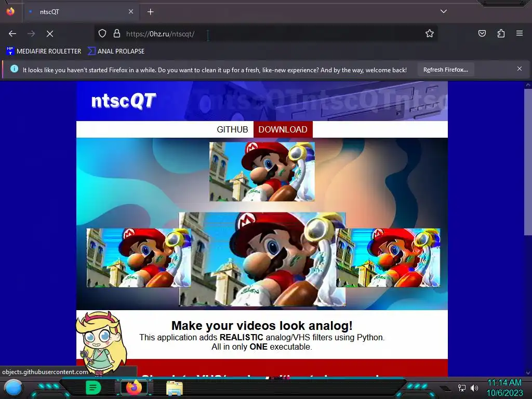This screenshot has height=399, width=532.
Task: Open the network tray icon
Action: (x=462, y=388)
